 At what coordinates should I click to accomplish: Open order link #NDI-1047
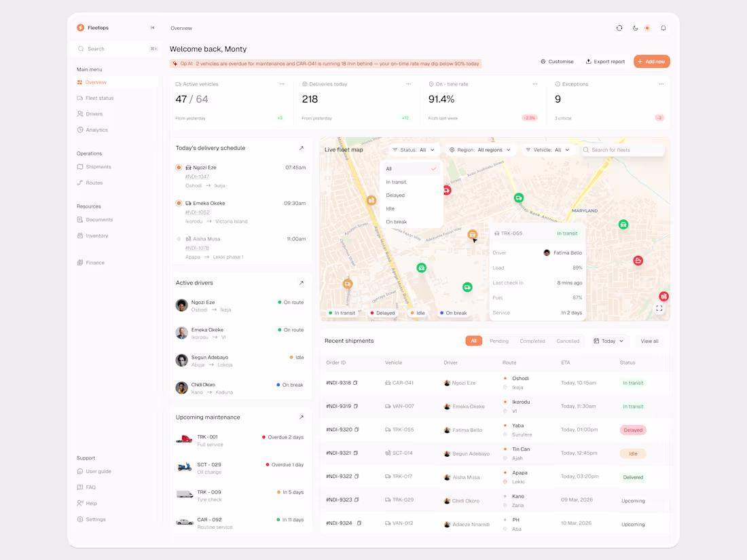tap(197, 176)
